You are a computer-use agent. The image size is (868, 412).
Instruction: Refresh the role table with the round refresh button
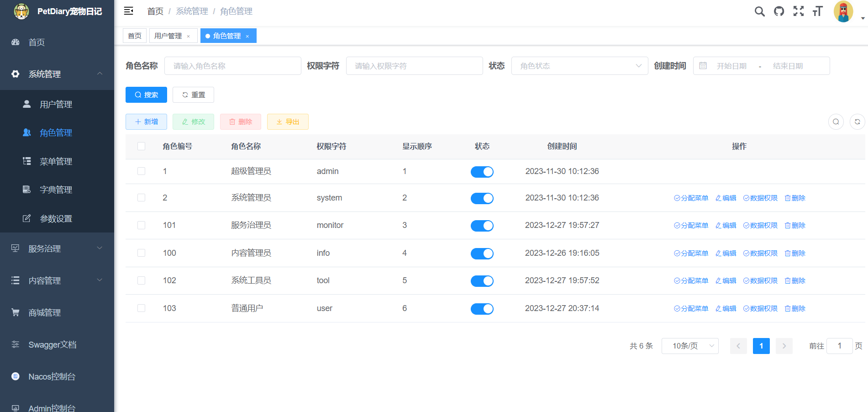pos(857,121)
